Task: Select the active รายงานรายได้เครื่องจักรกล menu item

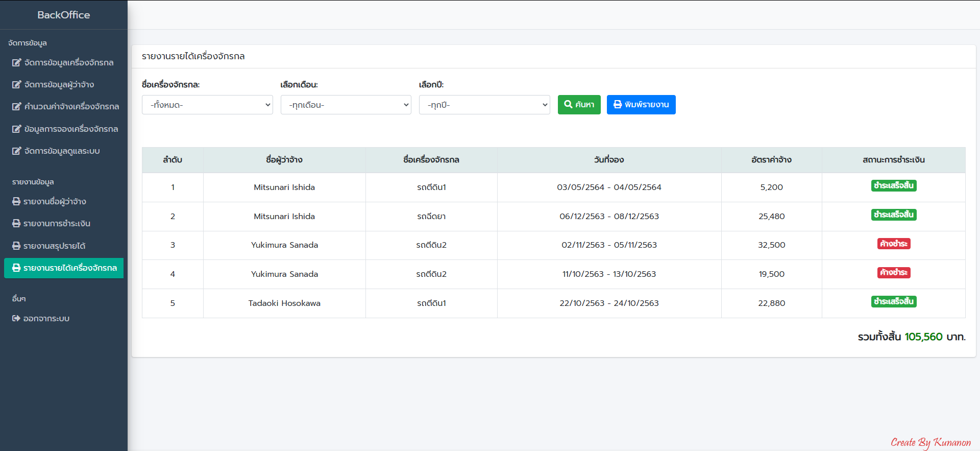Action: [x=64, y=268]
